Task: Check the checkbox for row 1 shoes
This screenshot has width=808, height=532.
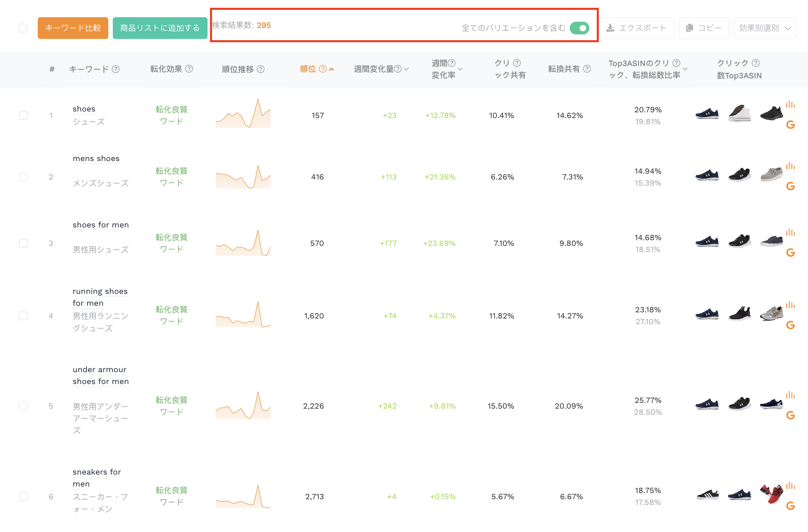Action: pyautogui.click(x=24, y=116)
